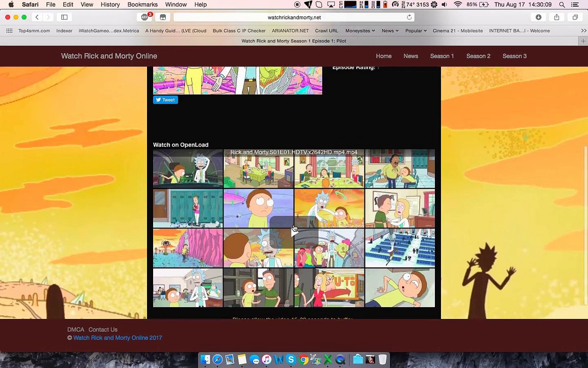Launch Google Chrome from the Dock
This screenshot has height=368, width=588.
point(303,360)
